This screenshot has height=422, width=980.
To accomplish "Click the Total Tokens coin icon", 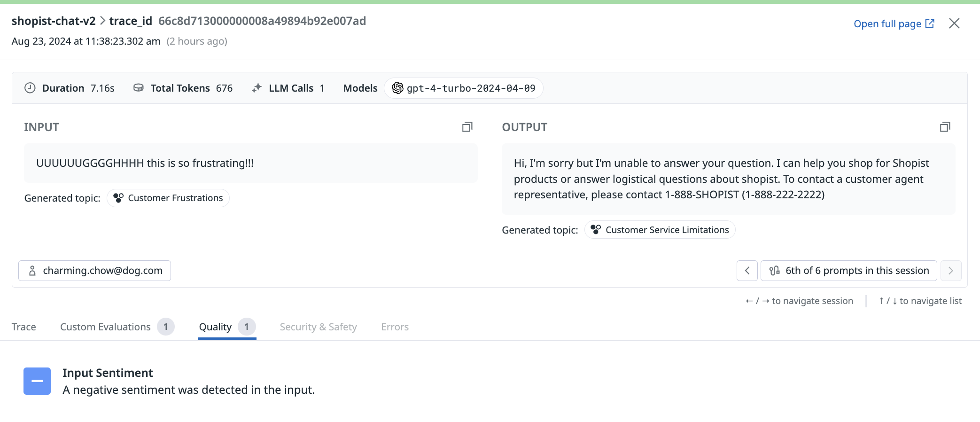I will pyautogui.click(x=139, y=88).
